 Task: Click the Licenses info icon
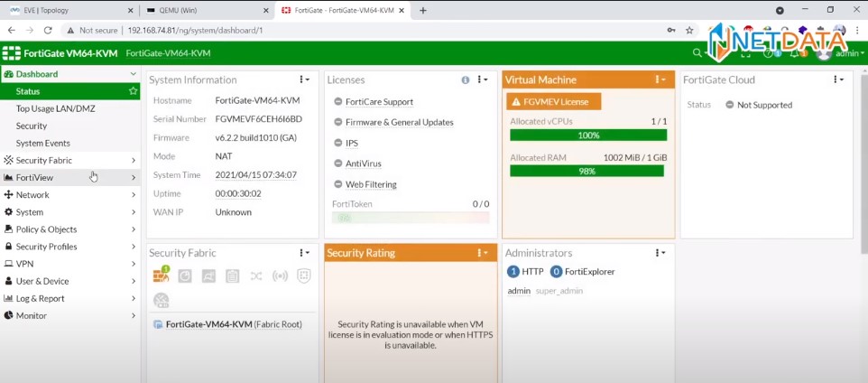466,79
